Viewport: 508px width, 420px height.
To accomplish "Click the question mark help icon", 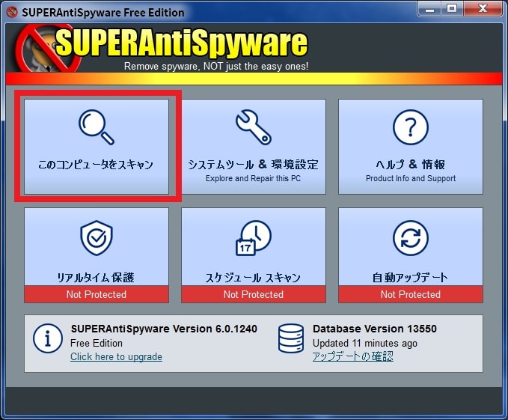I will point(411,127).
